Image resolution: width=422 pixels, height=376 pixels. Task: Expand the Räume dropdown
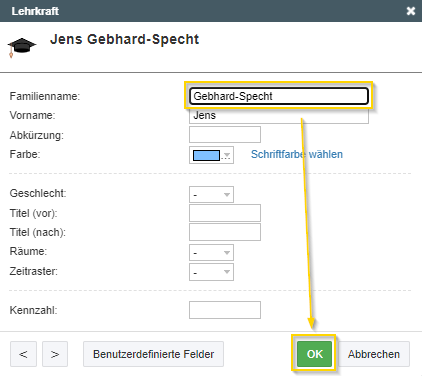pyautogui.click(x=211, y=252)
